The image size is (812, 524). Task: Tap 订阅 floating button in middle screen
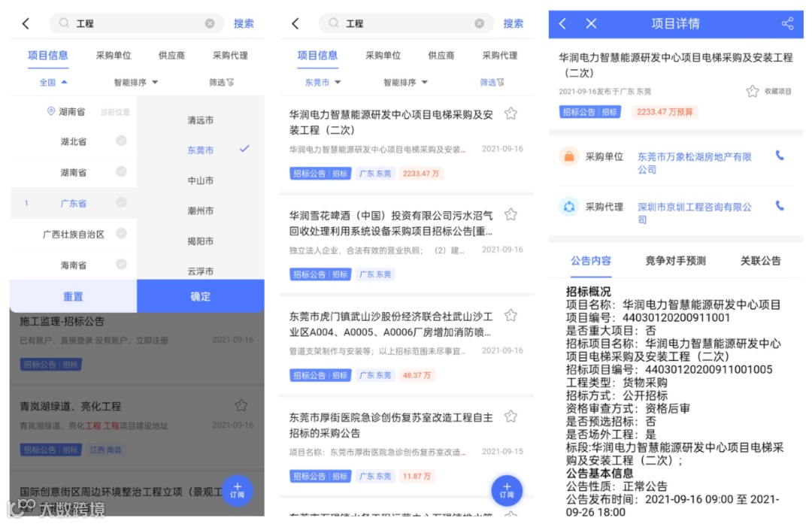coord(507,490)
